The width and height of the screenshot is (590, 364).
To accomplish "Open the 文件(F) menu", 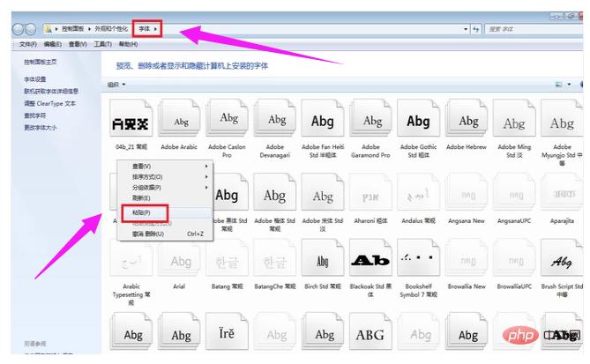I will point(28,44).
